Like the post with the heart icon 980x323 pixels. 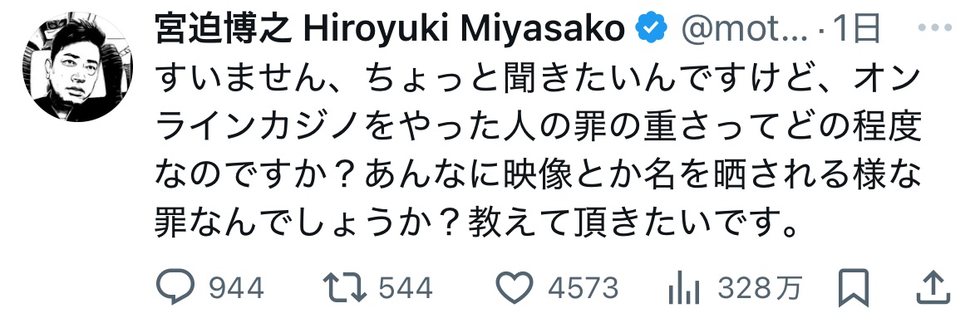pyautogui.click(x=517, y=288)
